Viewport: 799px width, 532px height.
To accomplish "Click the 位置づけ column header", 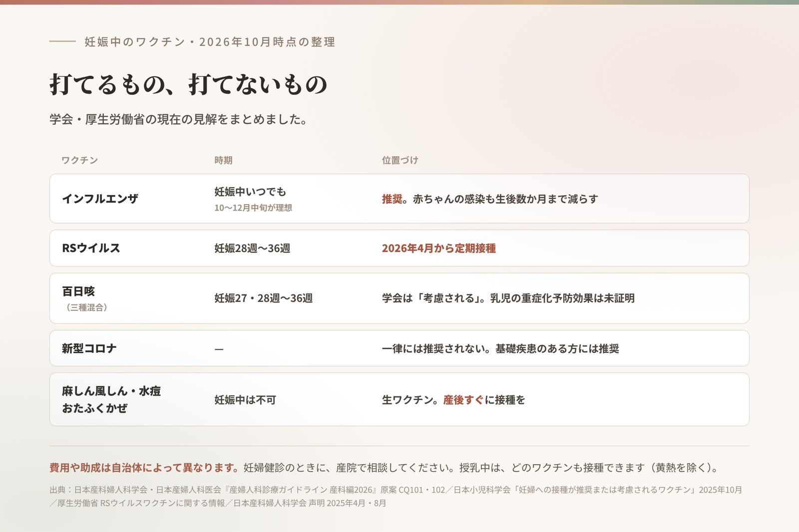I will point(400,160).
